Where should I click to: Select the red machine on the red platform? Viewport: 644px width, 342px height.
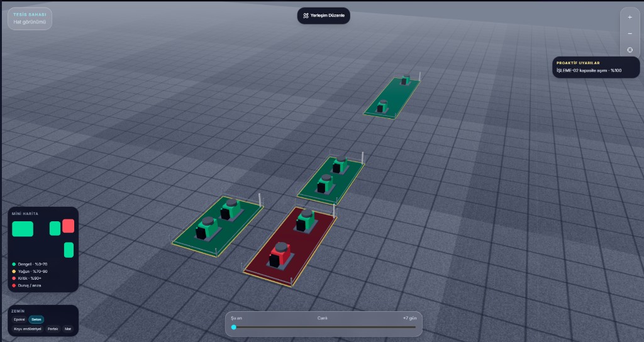click(280, 255)
